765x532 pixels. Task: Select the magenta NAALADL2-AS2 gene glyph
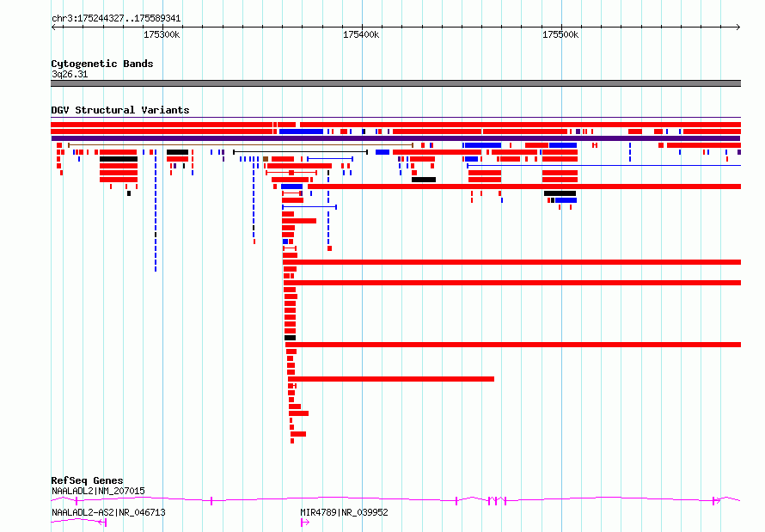[78, 522]
